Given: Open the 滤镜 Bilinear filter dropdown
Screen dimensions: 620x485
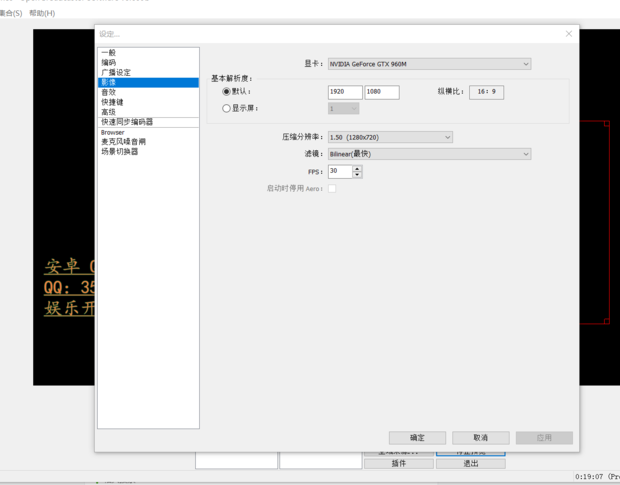Looking at the screenshot, I should click(429, 154).
